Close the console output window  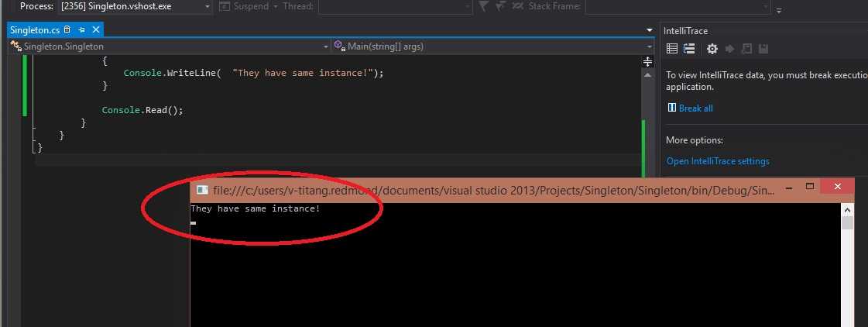[838, 187]
